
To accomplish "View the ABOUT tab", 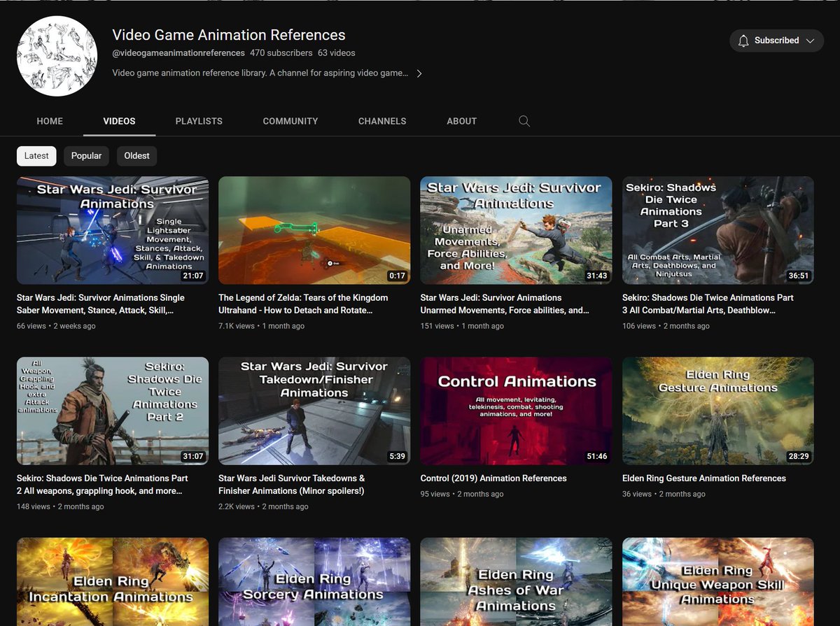I will (462, 121).
